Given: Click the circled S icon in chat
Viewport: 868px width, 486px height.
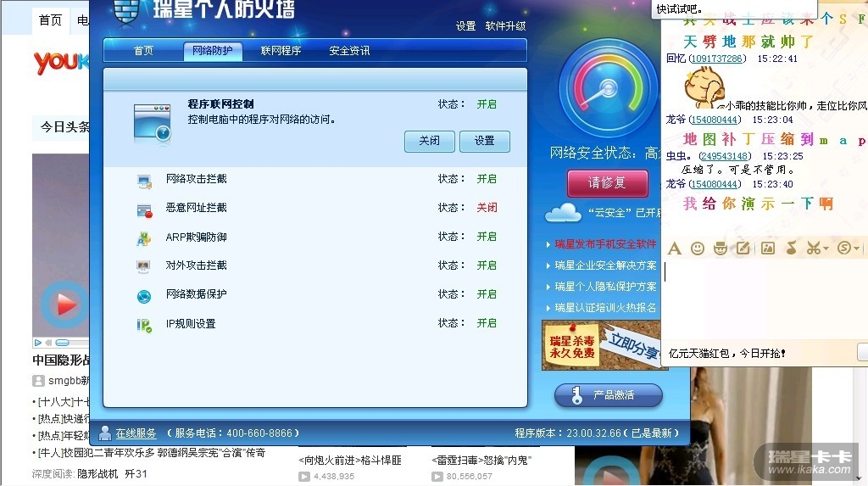Looking at the screenshot, I should pos(844,248).
